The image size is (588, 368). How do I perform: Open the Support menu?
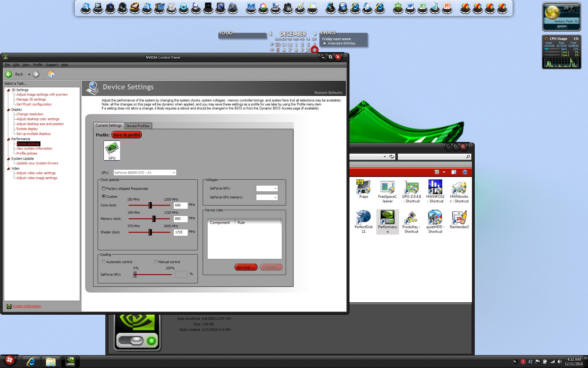click(52, 65)
